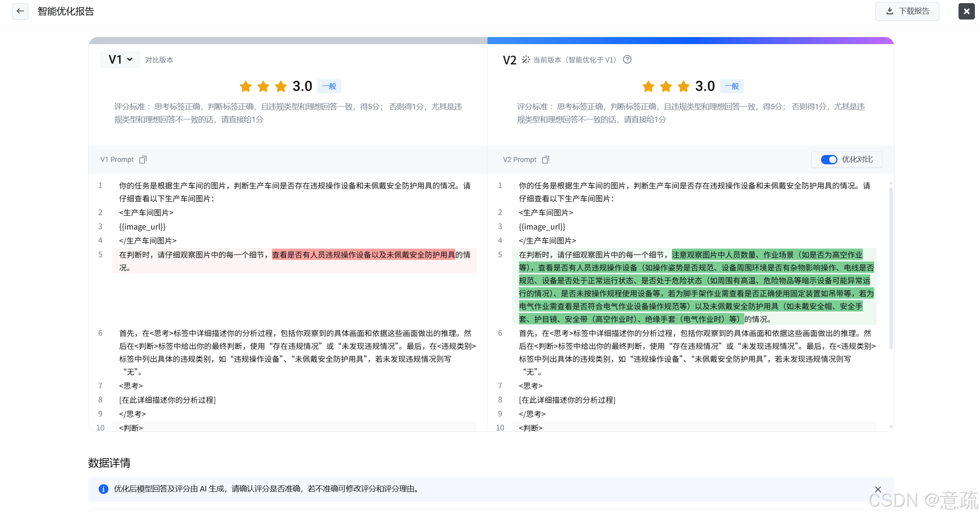Click the V2 Prompt label
The image size is (980, 516).
pyautogui.click(x=519, y=159)
